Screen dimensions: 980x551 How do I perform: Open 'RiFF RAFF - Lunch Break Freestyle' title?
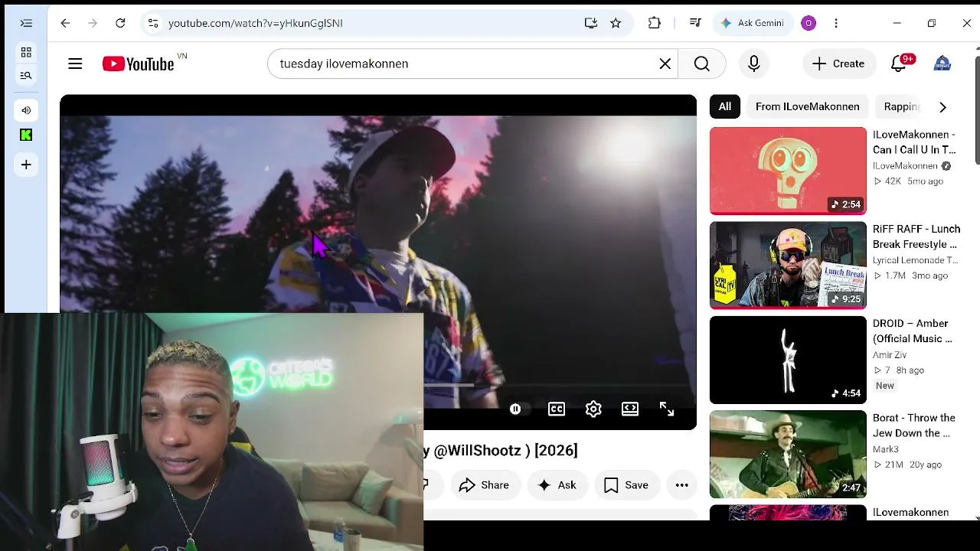tap(916, 236)
